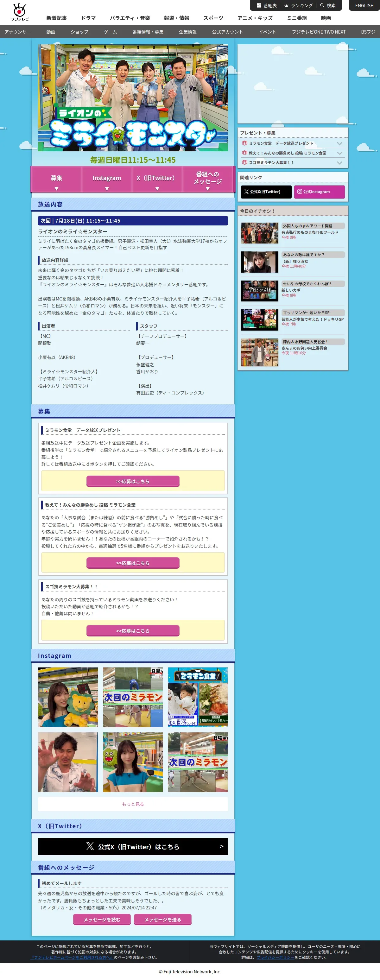
Task: Open 公式X(旧Twitter) sidebar button
Action: 266,192
